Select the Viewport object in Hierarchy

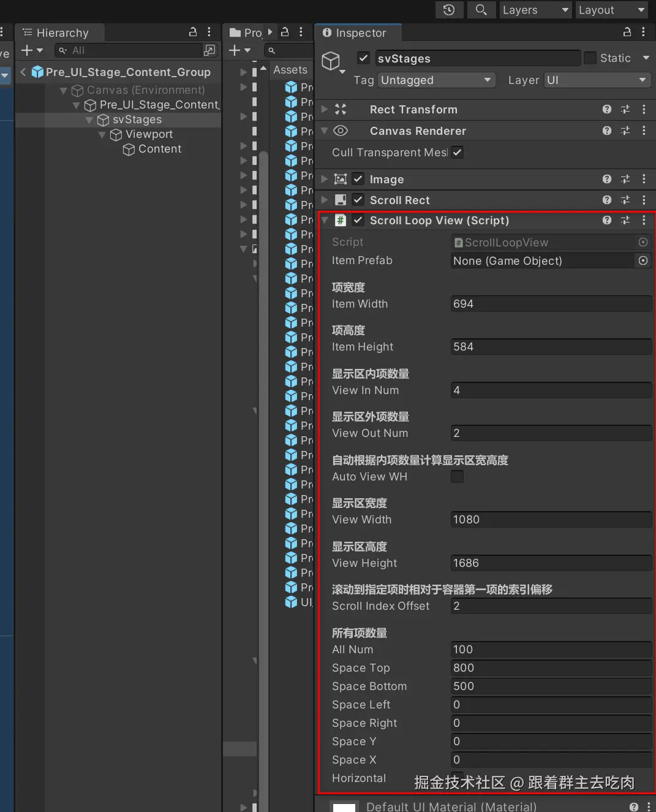[141, 134]
